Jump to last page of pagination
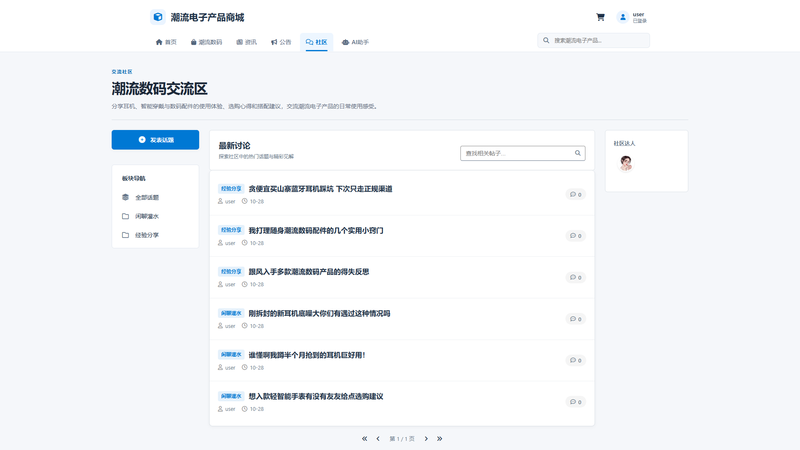The height and width of the screenshot is (450, 800). pos(439,439)
